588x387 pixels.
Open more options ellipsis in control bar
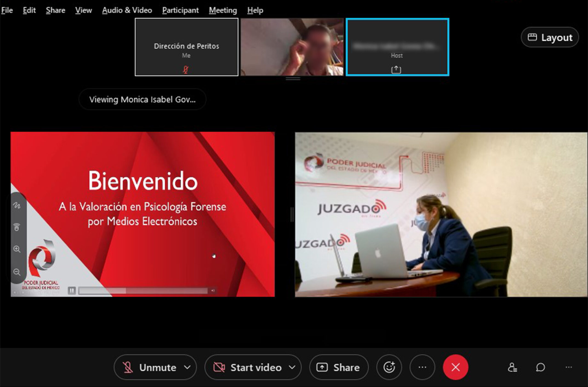[422, 367]
